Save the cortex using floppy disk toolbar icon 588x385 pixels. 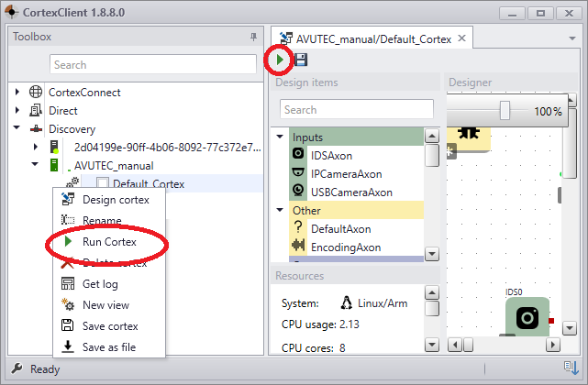click(301, 60)
